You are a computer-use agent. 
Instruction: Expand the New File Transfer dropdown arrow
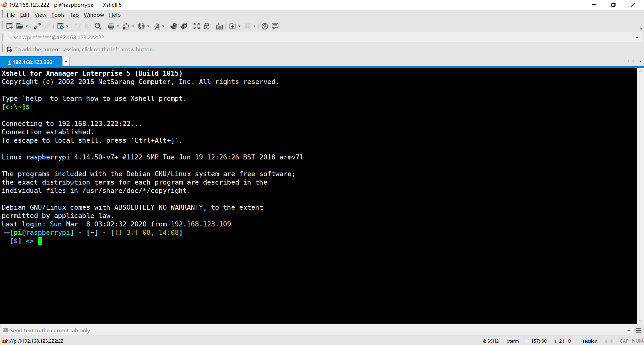pos(239,26)
